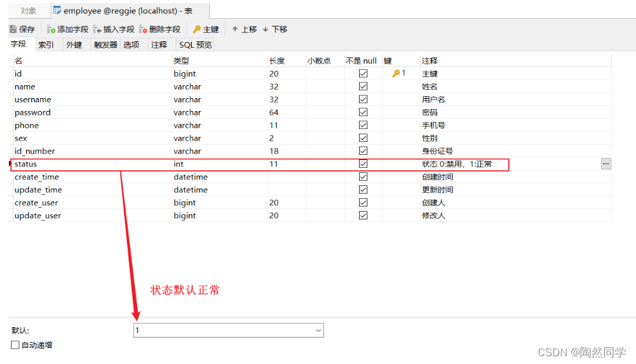
Task: Select the 'create_time' field name cell
Action: click(91, 177)
